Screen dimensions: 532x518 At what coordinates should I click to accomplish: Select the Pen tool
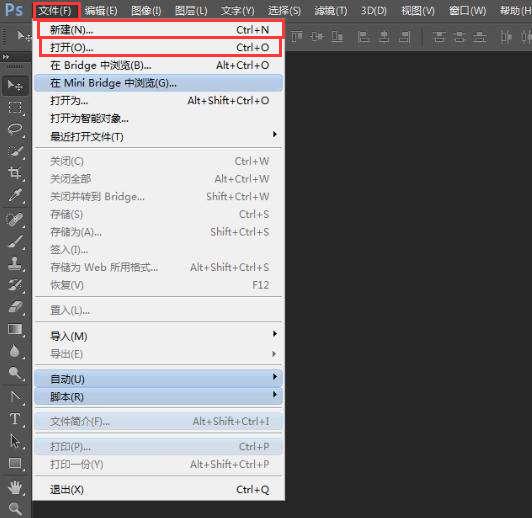15,397
